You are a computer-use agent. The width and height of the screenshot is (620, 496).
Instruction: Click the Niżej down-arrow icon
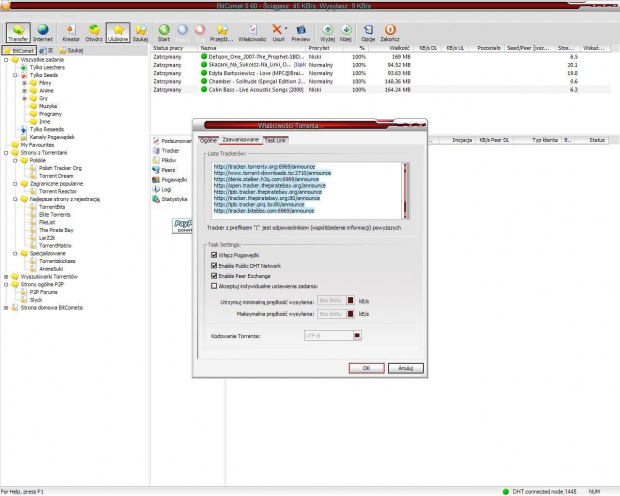click(346, 32)
